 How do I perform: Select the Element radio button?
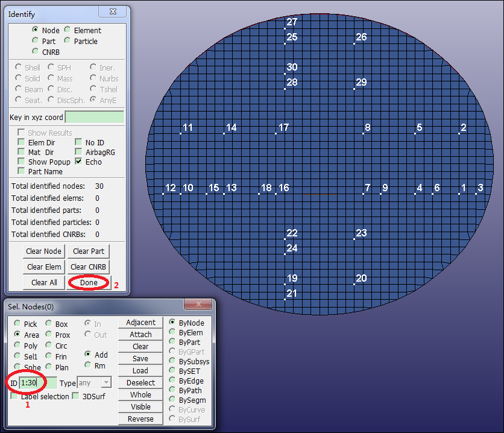click(68, 30)
